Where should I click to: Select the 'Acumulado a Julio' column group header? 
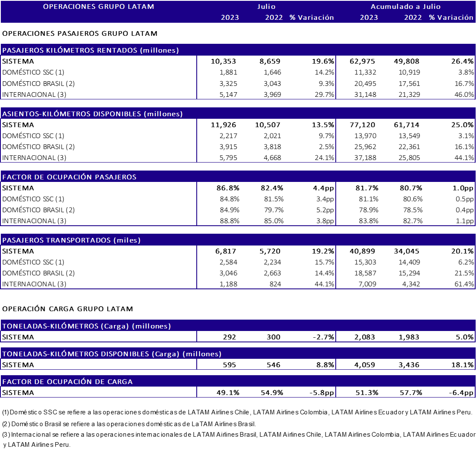click(406, 6)
